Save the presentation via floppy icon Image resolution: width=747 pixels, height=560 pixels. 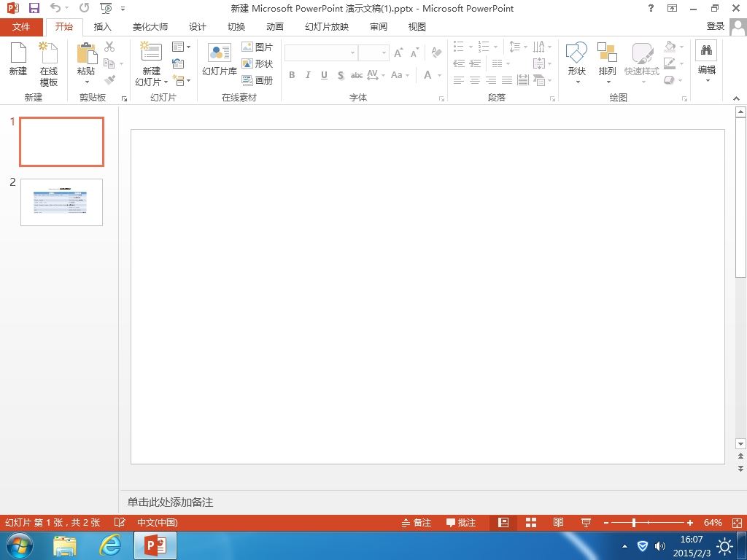[x=34, y=8]
